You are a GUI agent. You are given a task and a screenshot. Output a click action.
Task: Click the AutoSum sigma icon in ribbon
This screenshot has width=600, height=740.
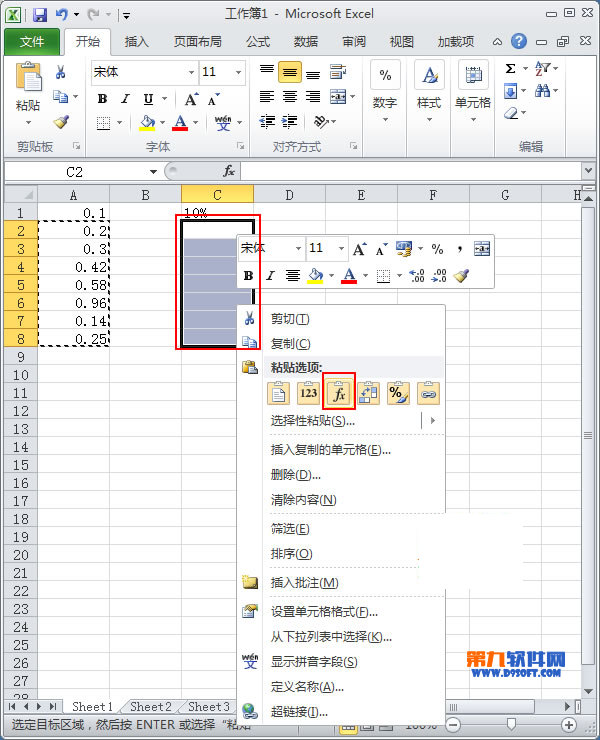510,69
